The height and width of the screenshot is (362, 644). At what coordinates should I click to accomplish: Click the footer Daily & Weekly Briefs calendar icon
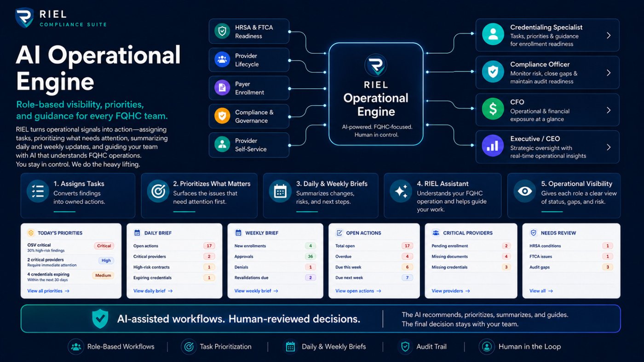290,347
